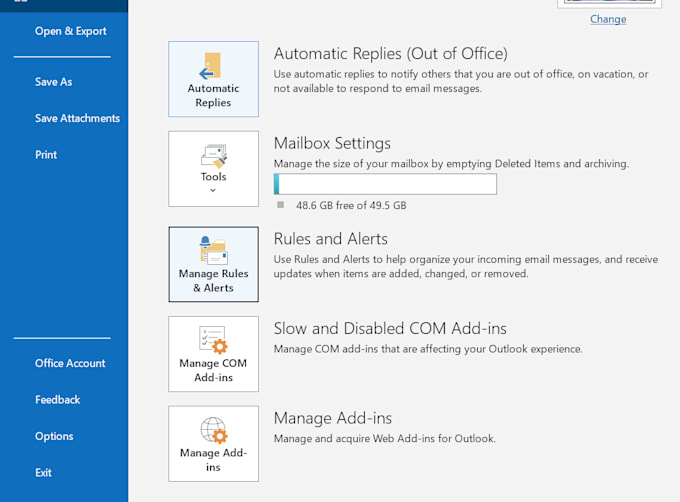Open the Feedback page
The image size is (680, 502).
[x=58, y=400]
